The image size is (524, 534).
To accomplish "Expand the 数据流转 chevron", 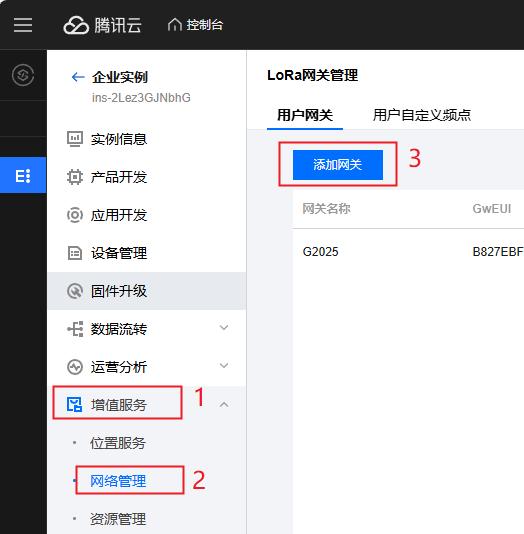I will pos(224,328).
